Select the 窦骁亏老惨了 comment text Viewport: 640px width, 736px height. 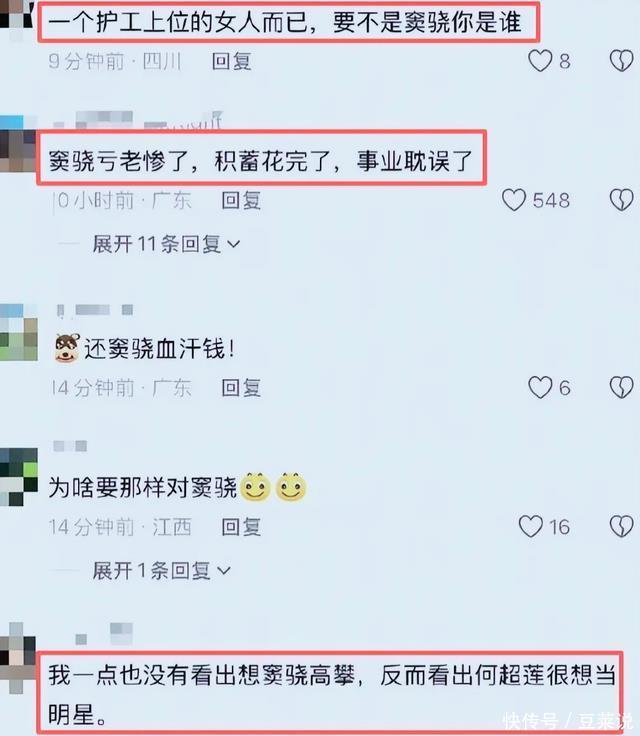(x=261, y=161)
